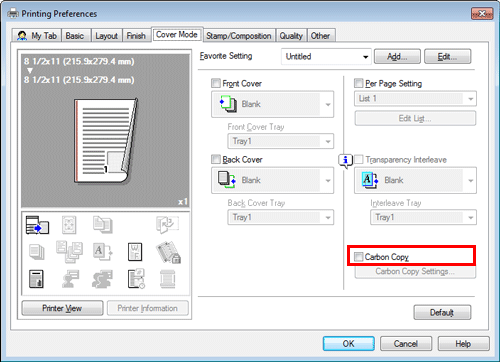The image size is (500, 362).
Task: Go to the Layout tab
Action: (107, 36)
